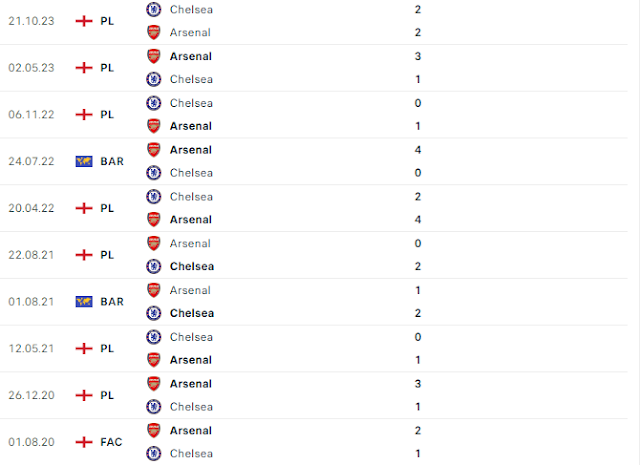
Task: Click the Chelsea crest in the 12.05.21 match
Action: click(153, 337)
